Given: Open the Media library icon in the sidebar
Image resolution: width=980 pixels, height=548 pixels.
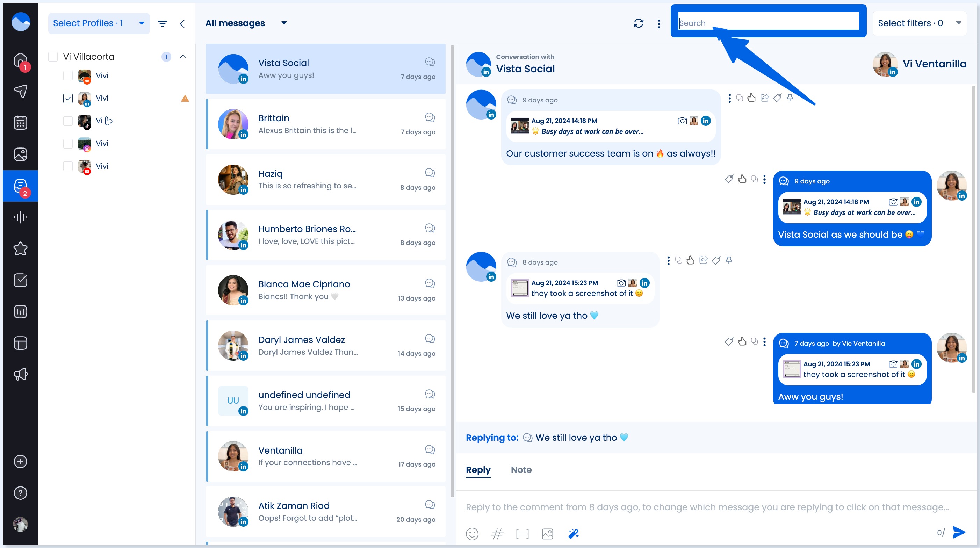Looking at the screenshot, I should 20,154.
